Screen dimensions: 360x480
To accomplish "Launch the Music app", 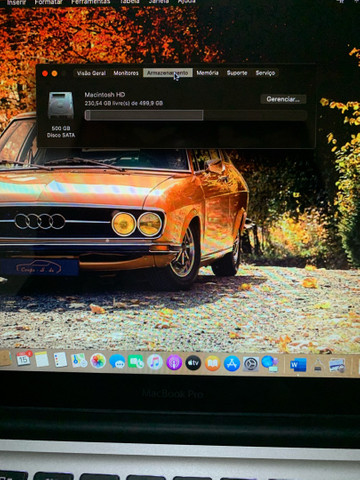I will click(x=155, y=362).
